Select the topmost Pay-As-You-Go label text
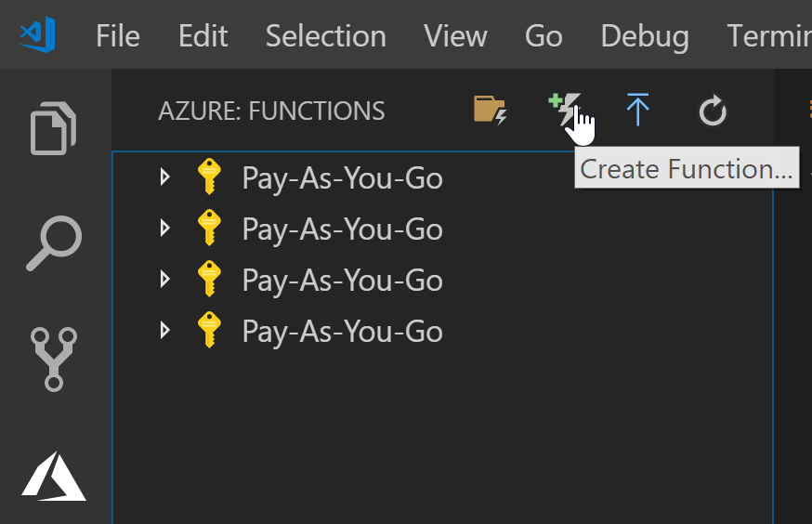 click(x=342, y=178)
